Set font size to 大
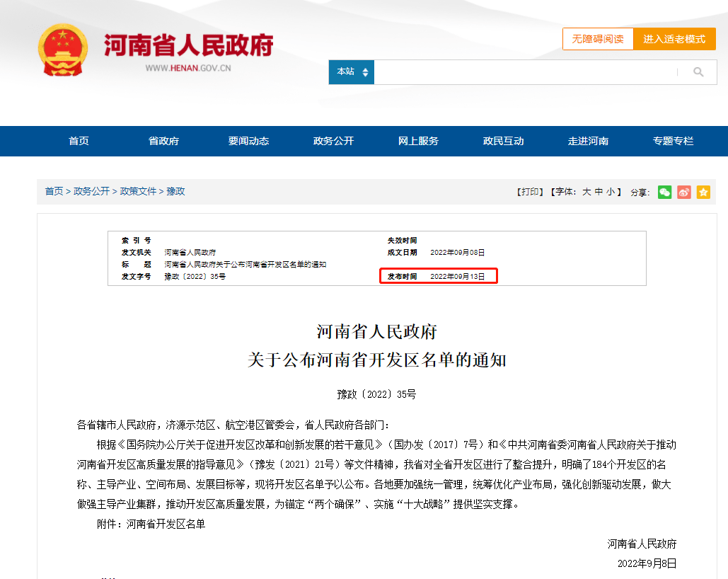This screenshot has height=579, width=728. (x=587, y=192)
